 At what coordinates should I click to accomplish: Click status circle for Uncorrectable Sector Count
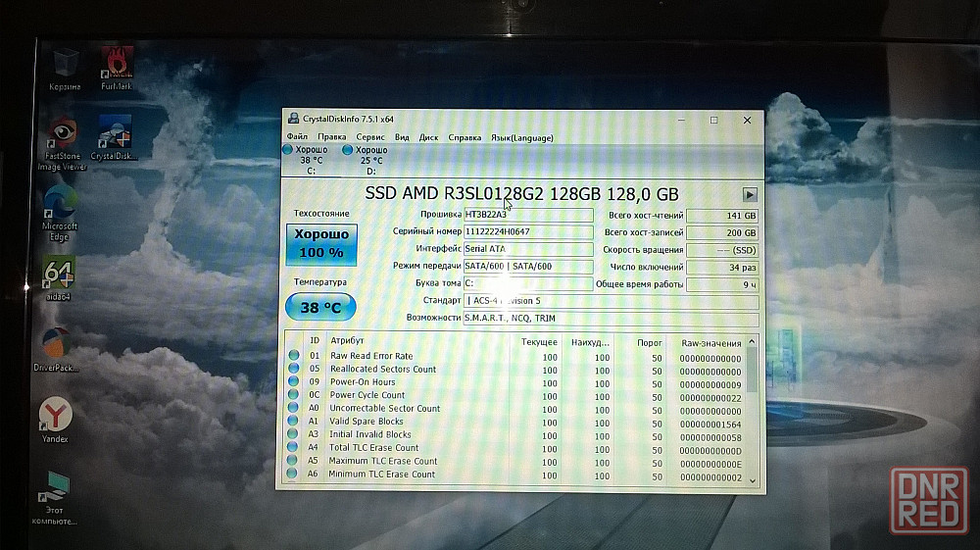[x=292, y=408]
